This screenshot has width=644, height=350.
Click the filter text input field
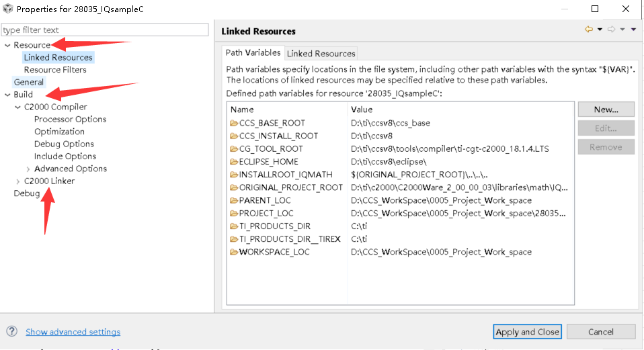(105, 30)
